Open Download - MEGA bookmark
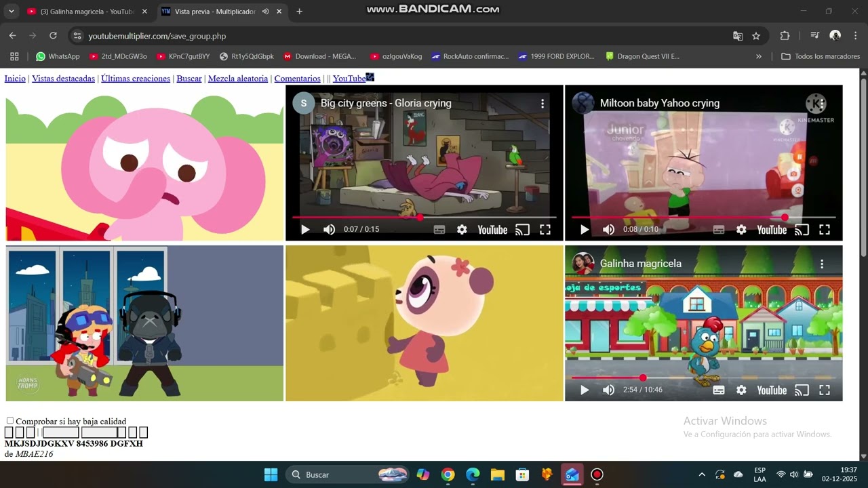Image resolution: width=868 pixels, height=488 pixels. (320, 56)
